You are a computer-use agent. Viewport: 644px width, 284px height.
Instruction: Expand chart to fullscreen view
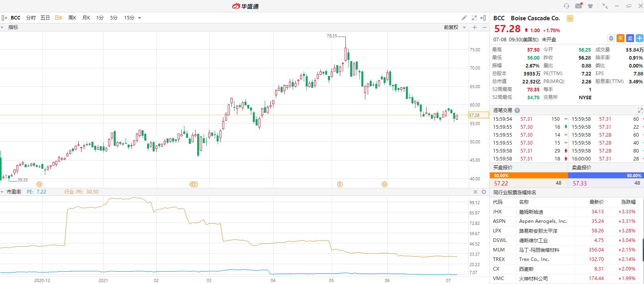click(x=474, y=18)
